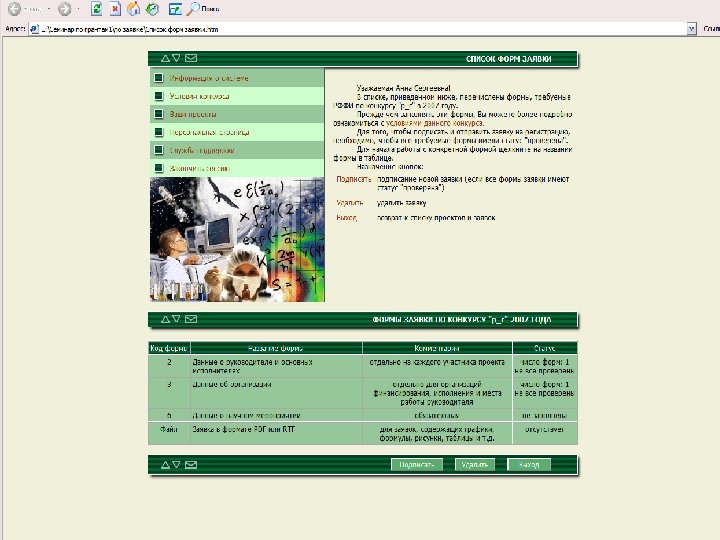Click the отсутствует status cell
The height and width of the screenshot is (540, 720).
coord(545,433)
